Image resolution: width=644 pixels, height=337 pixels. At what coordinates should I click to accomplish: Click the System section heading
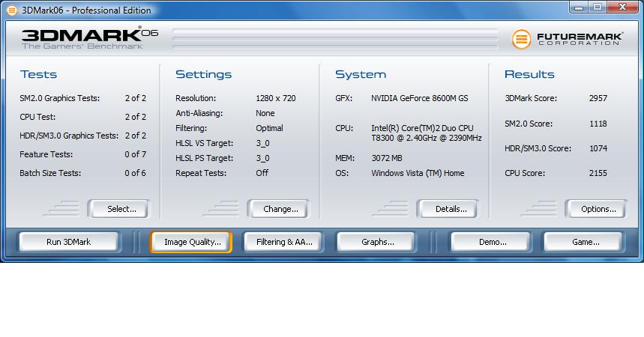point(361,74)
